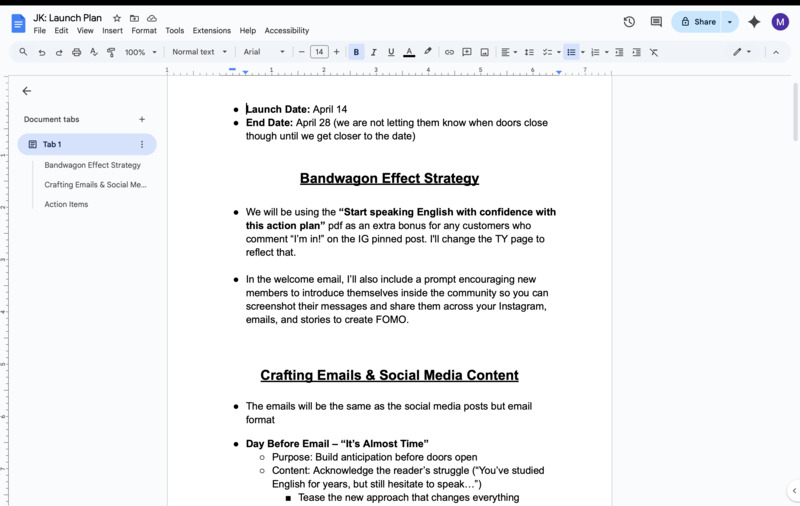Image resolution: width=800 pixels, height=506 pixels.
Task: Open the Normal text style dropdown
Action: pyautogui.click(x=199, y=52)
